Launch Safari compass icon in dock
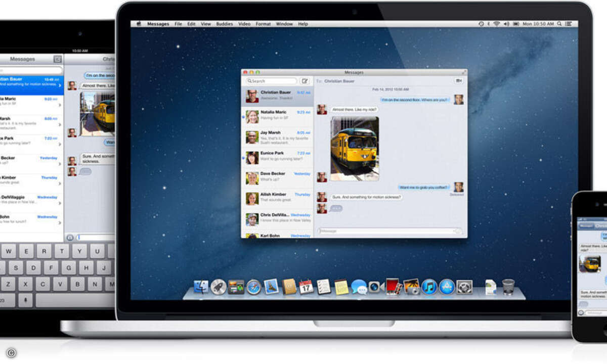Image resolution: width=607 pixels, height=364 pixels. [x=253, y=287]
